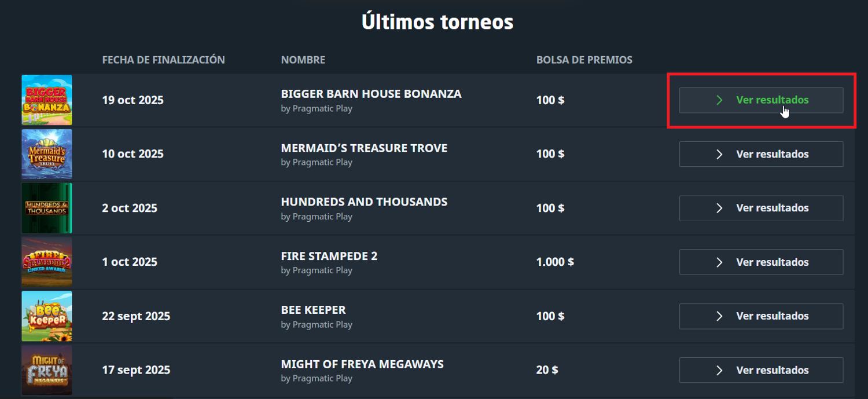This screenshot has width=868, height=399.
Task: Click the MERMAID'S TREASURE TROVE tournament name
Action: tap(364, 148)
